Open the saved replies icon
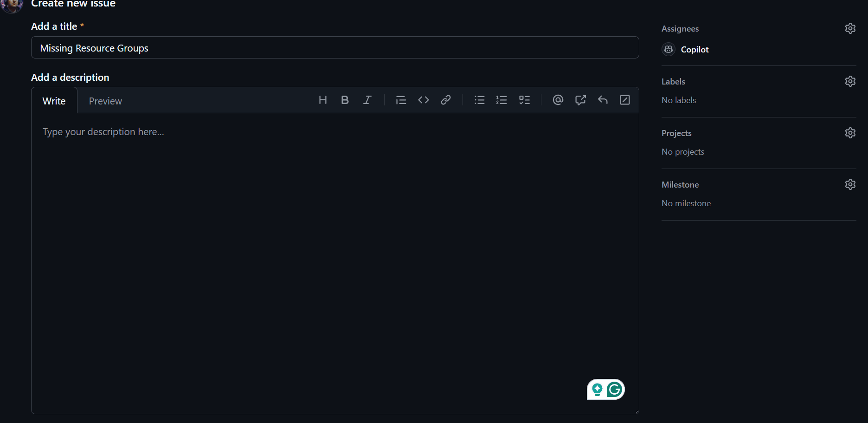Image resolution: width=868 pixels, height=423 pixels. (x=603, y=100)
